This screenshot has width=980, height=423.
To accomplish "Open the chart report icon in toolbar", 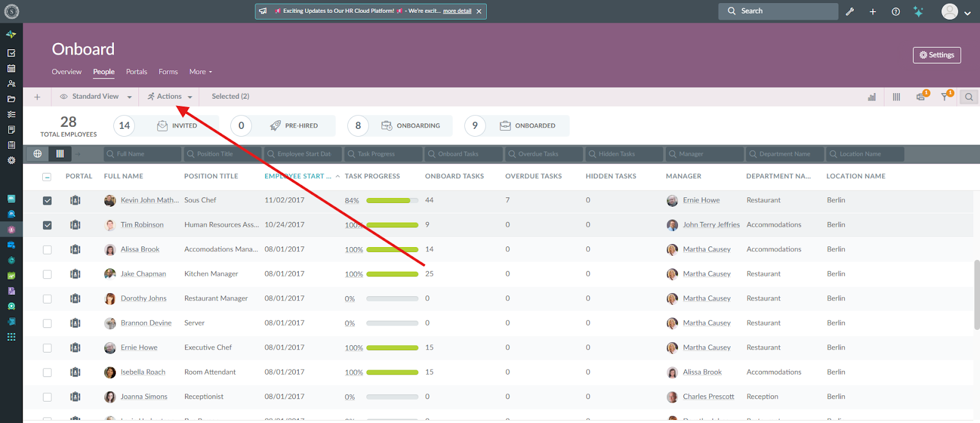I will click(872, 97).
